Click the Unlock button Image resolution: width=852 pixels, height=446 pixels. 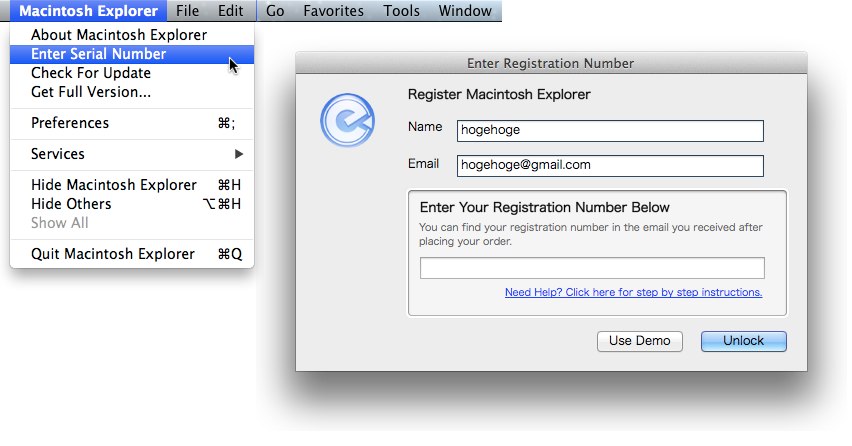pyautogui.click(x=743, y=341)
